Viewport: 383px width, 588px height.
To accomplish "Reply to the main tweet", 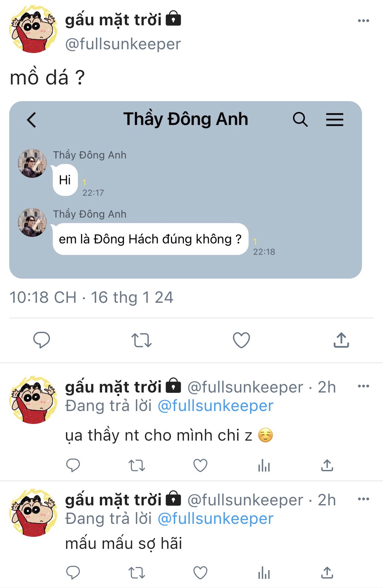I will click(x=42, y=340).
